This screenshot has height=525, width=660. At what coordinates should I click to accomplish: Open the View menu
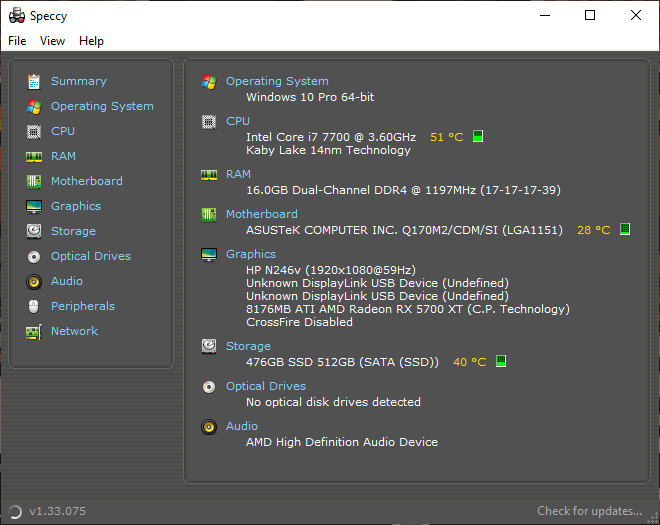click(x=52, y=41)
